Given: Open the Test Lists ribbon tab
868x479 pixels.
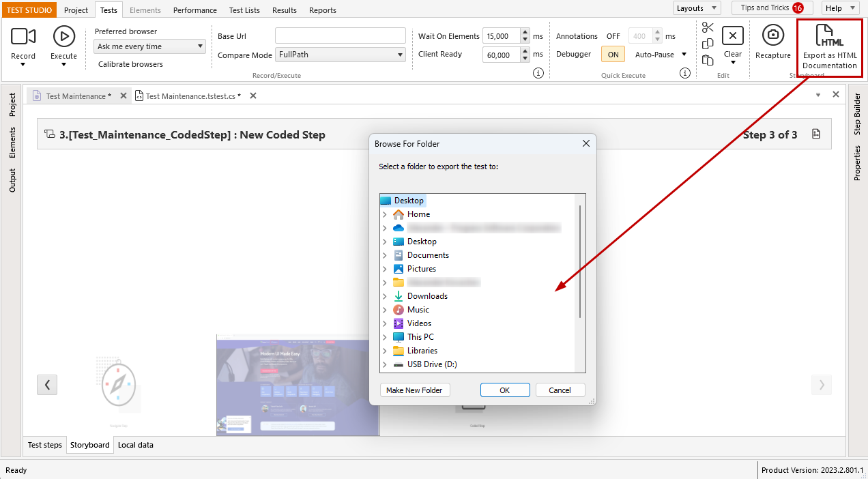Looking at the screenshot, I should pos(244,10).
